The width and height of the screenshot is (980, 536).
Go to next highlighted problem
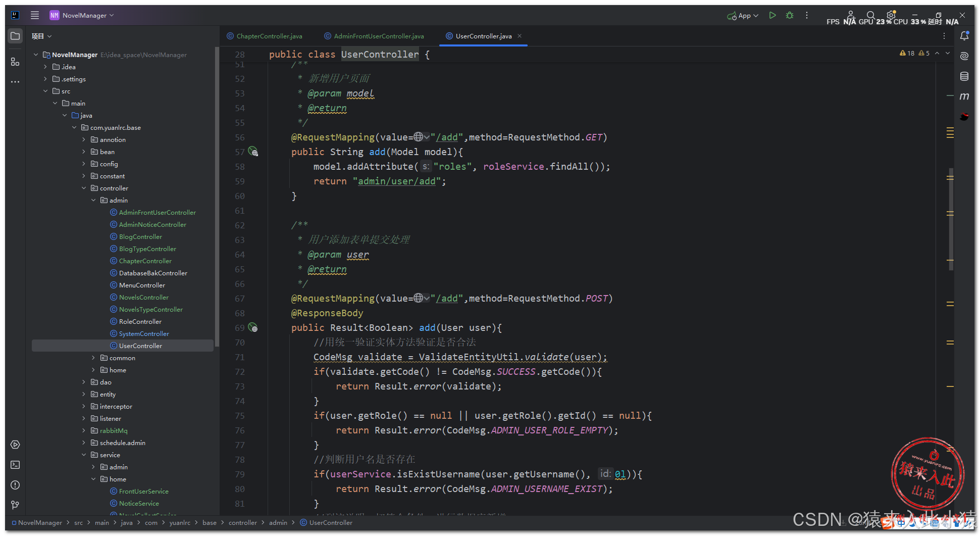[948, 53]
